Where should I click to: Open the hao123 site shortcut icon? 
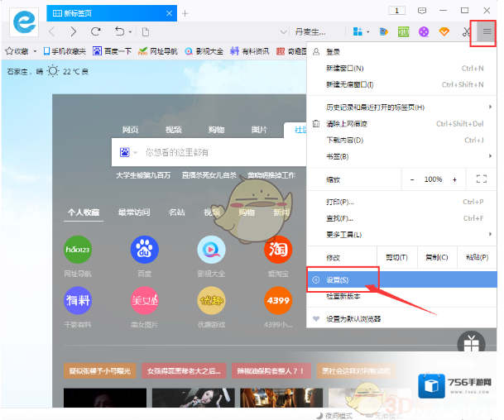tap(78, 250)
